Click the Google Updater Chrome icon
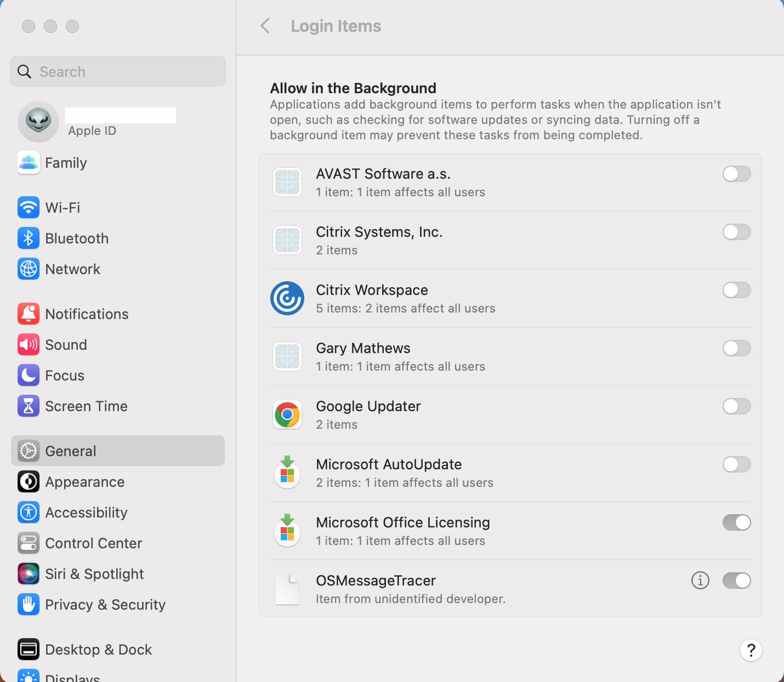The width and height of the screenshot is (784, 682). [287, 414]
